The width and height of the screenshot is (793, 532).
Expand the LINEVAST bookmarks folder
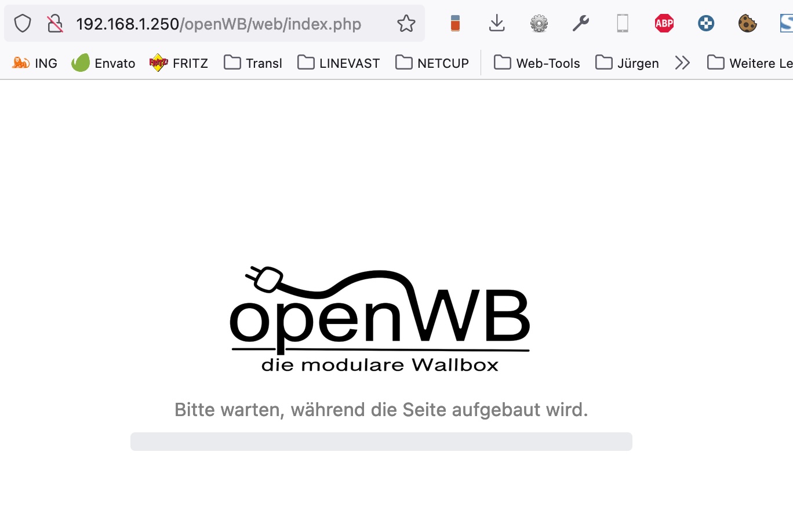(339, 63)
